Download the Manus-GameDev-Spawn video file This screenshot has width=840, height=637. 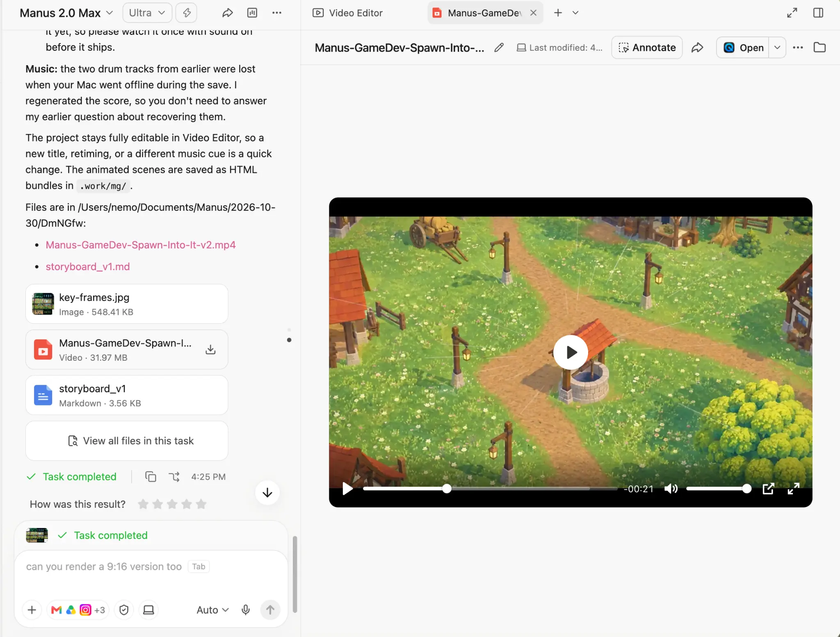coord(210,350)
